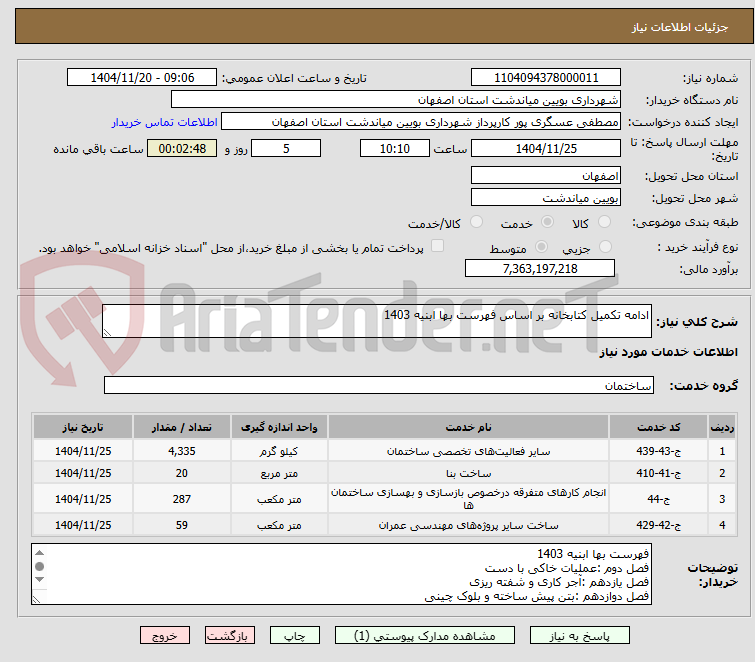The image size is (755, 662).
Task: Click the buyer organization name field
Action: coord(395,100)
